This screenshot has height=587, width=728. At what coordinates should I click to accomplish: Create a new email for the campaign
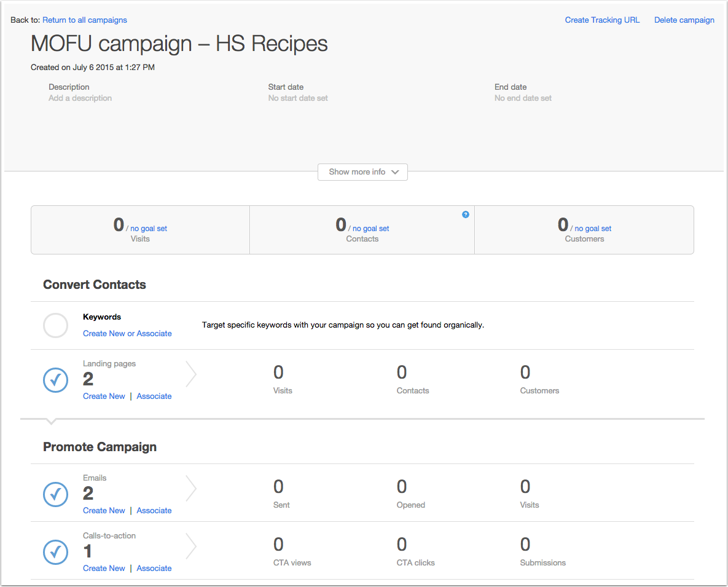point(104,510)
